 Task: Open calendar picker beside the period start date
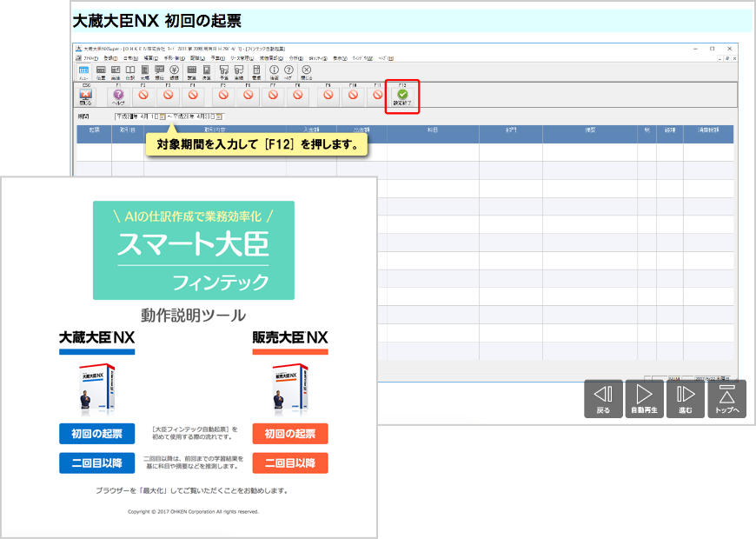(162, 116)
